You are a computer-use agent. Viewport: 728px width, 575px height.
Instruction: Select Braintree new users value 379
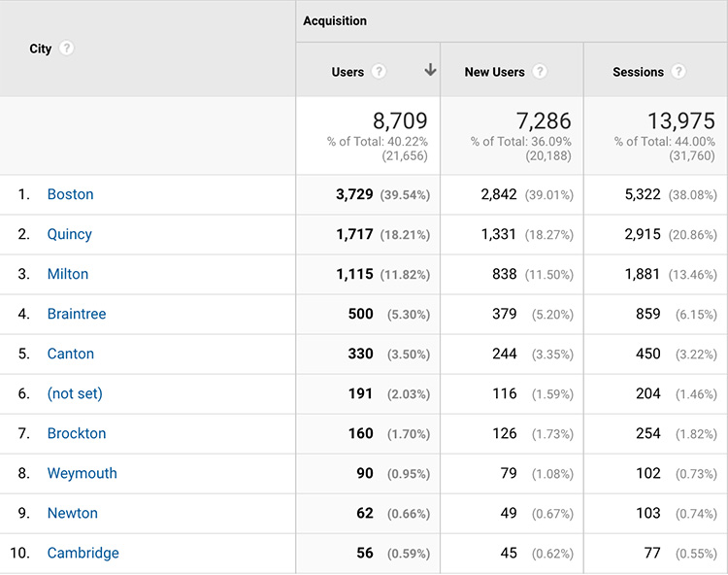point(504,314)
